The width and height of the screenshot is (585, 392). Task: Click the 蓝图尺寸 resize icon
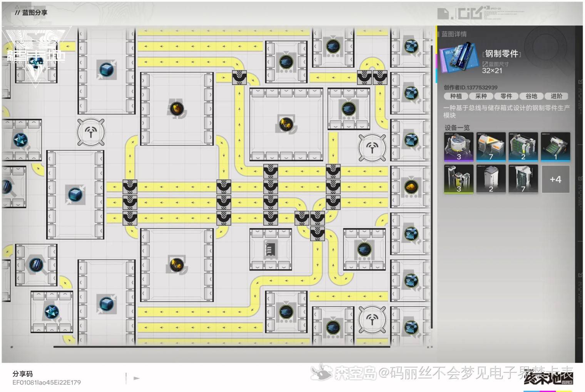click(485, 64)
